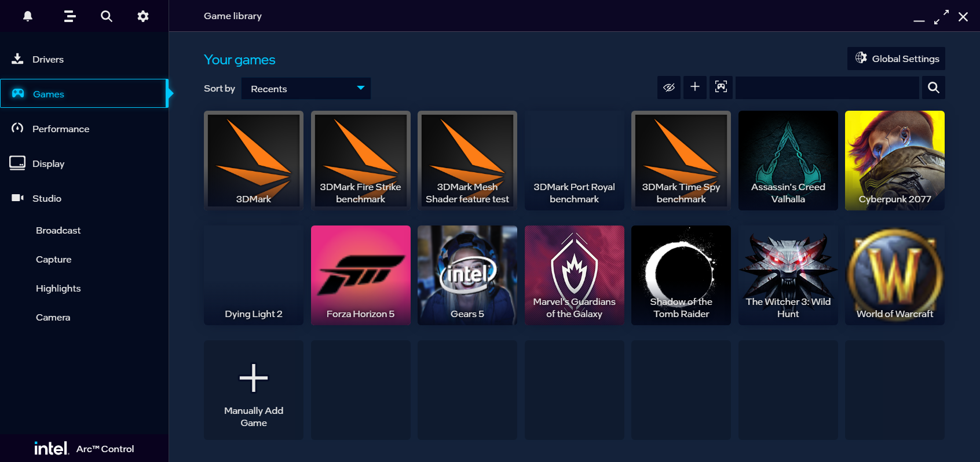980x462 pixels.
Task: Close the Arc Control window
Action: [x=963, y=17]
